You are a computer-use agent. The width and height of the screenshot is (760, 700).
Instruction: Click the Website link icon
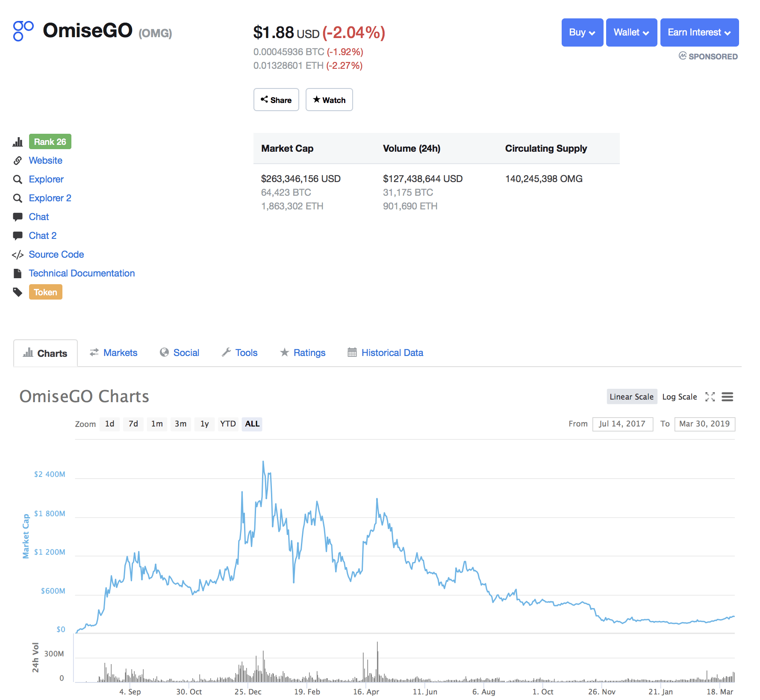click(18, 161)
